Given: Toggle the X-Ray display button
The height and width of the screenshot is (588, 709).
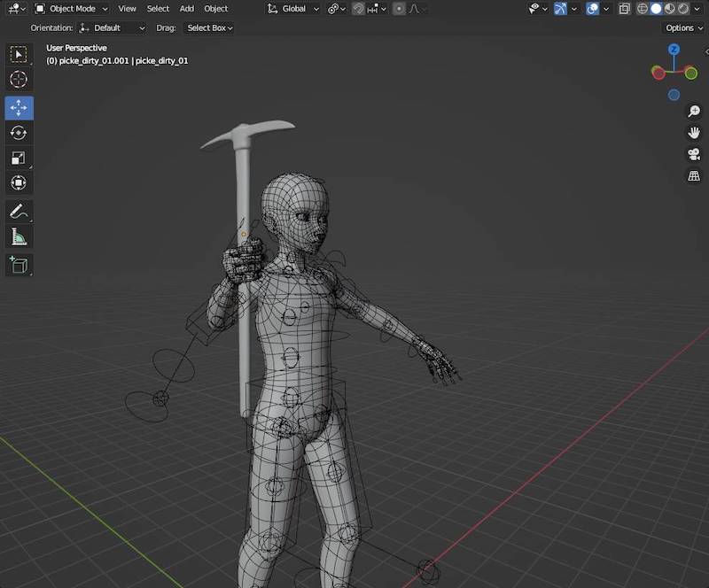Looking at the screenshot, I should click(x=625, y=9).
